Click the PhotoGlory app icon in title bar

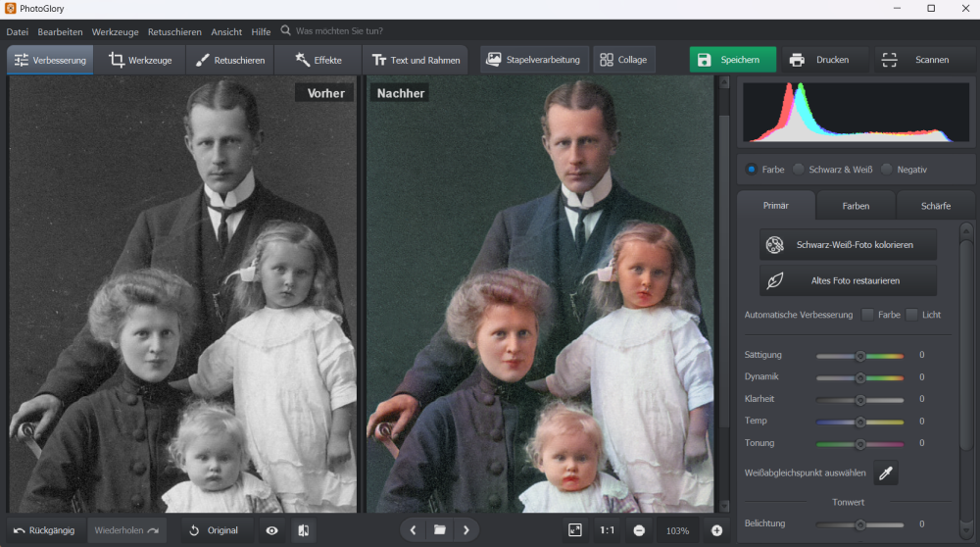point(10,9)
